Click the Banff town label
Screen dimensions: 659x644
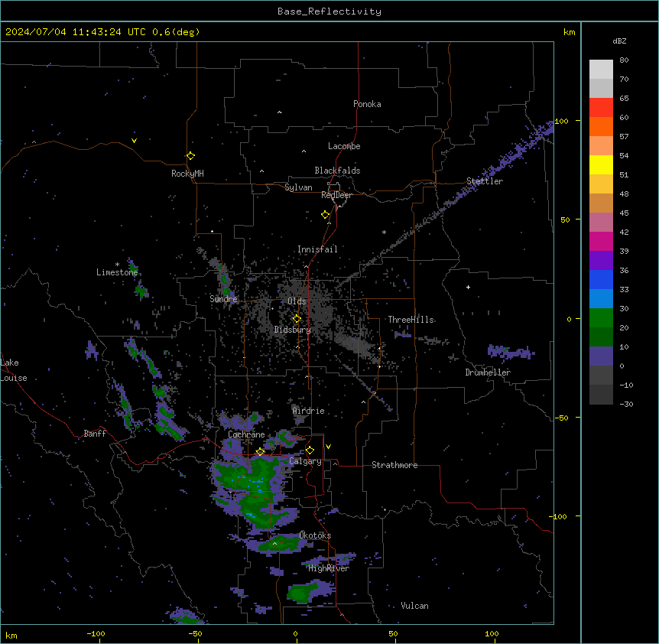tap(95, 434)
